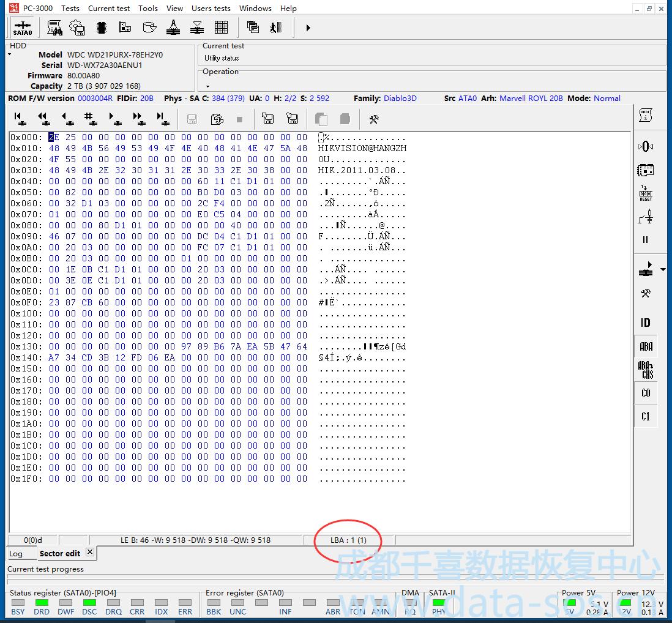The height and width of the screenshot is (623, 672).
Task: Click the Family Diablo3D link
Action: coord(400,99)
